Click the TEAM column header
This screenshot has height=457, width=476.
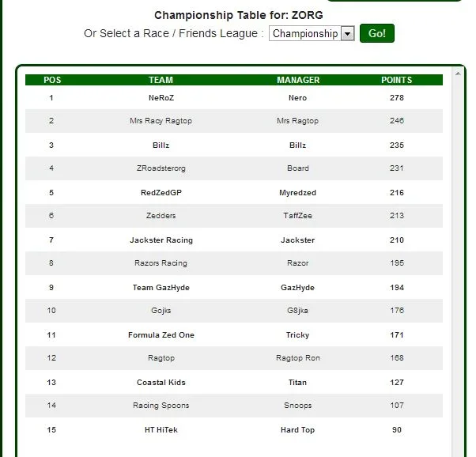click(x=161, y=80)
